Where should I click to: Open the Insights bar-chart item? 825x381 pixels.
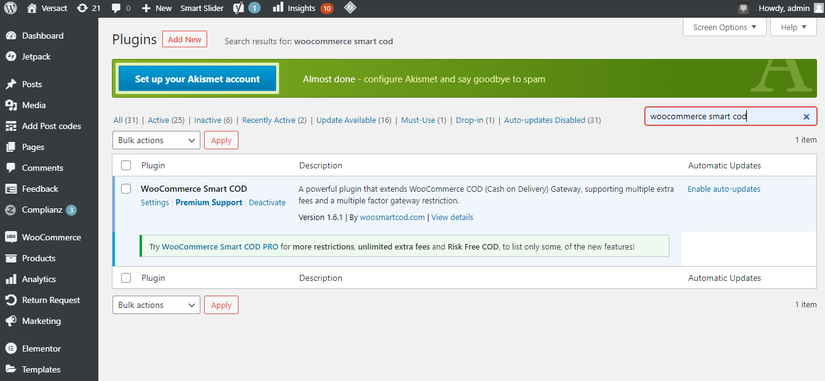coord(303,8)
